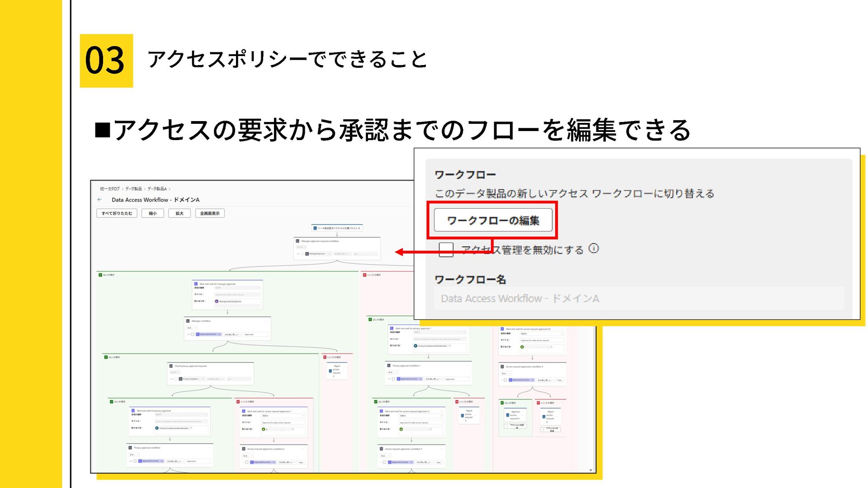Viewport: 868px width, 488px height.
Task: Click the info icon next to アクセス管理を無効にする
Action: click(594, 249)
